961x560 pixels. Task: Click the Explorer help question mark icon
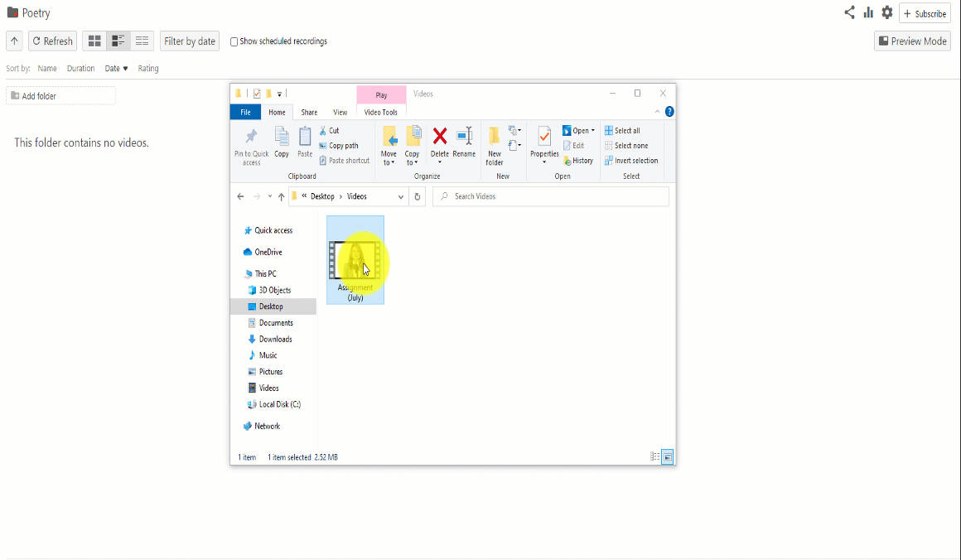tap(669, 112)
